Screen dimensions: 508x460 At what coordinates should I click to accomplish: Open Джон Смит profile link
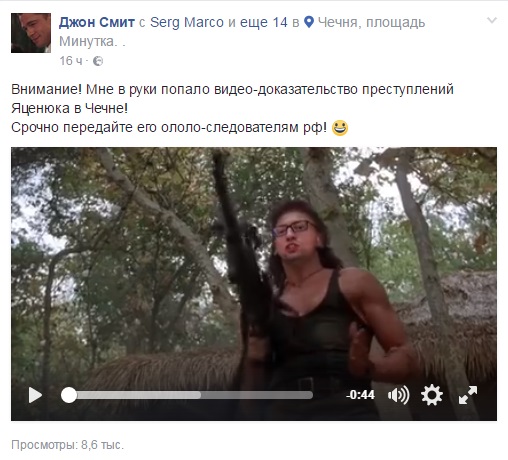(x=97, y=22)
